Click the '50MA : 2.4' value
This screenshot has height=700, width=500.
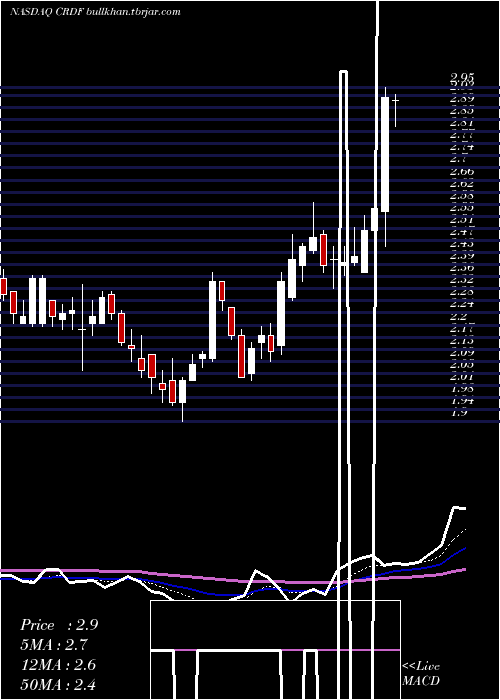(x=58, y=684)
